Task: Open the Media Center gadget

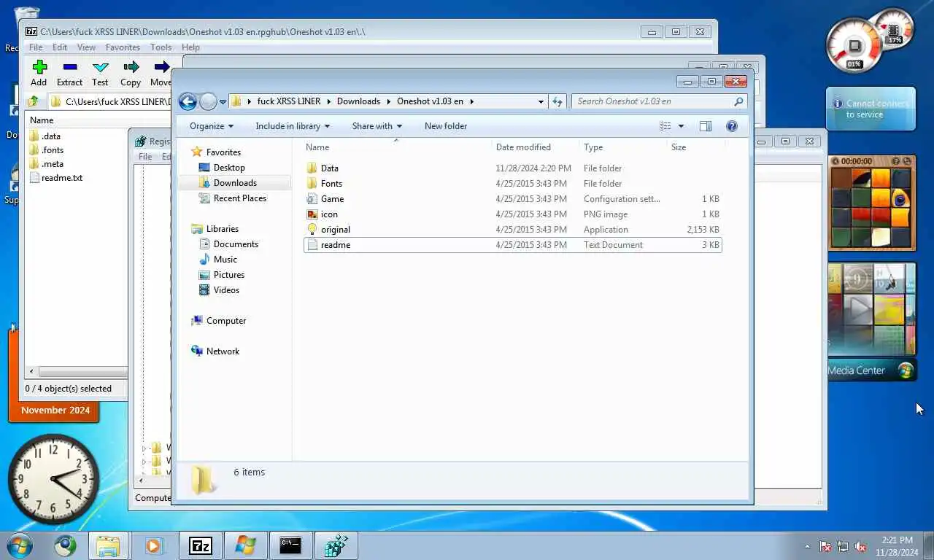Action: click(871, 322)
